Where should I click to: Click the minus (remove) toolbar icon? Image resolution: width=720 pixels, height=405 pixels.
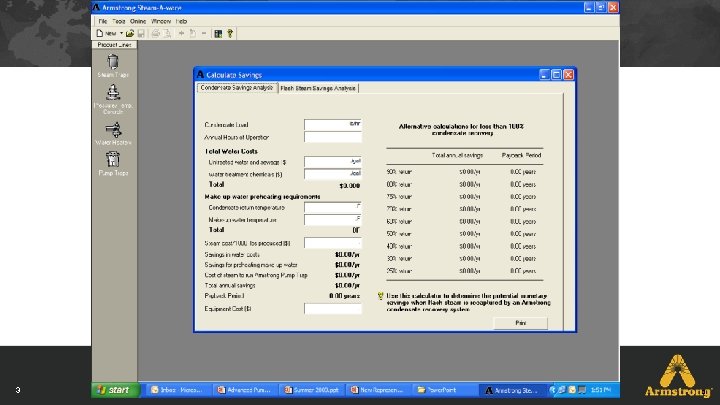tap(204, 34)
